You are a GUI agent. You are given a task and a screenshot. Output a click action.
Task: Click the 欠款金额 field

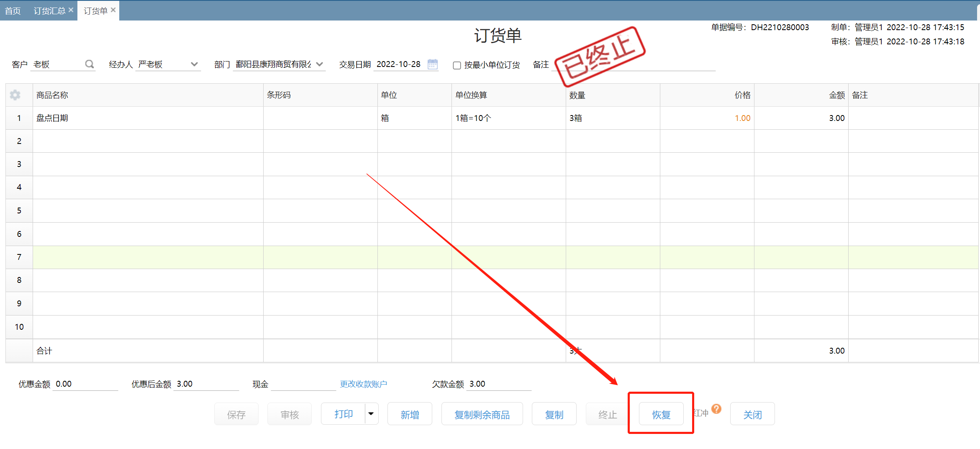(x=499, y=384)
